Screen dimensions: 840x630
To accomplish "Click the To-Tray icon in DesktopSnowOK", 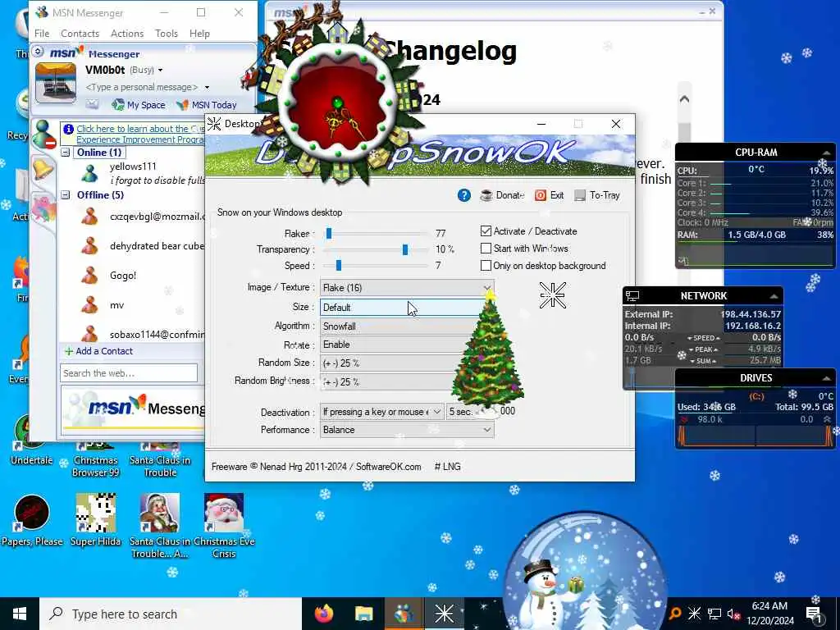I will click(580, 195).
